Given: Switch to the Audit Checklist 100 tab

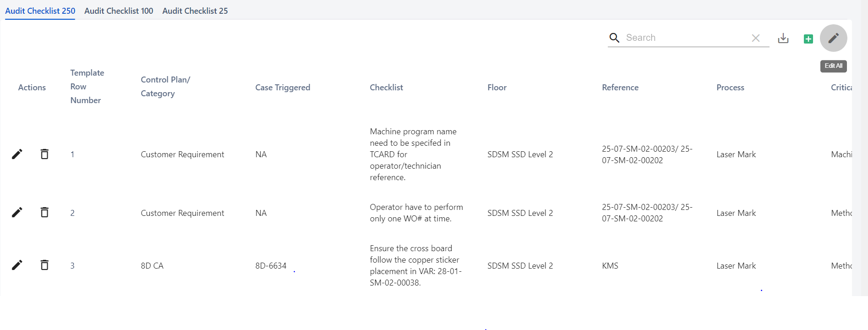Looking at the screenshot, I should 118,11.
